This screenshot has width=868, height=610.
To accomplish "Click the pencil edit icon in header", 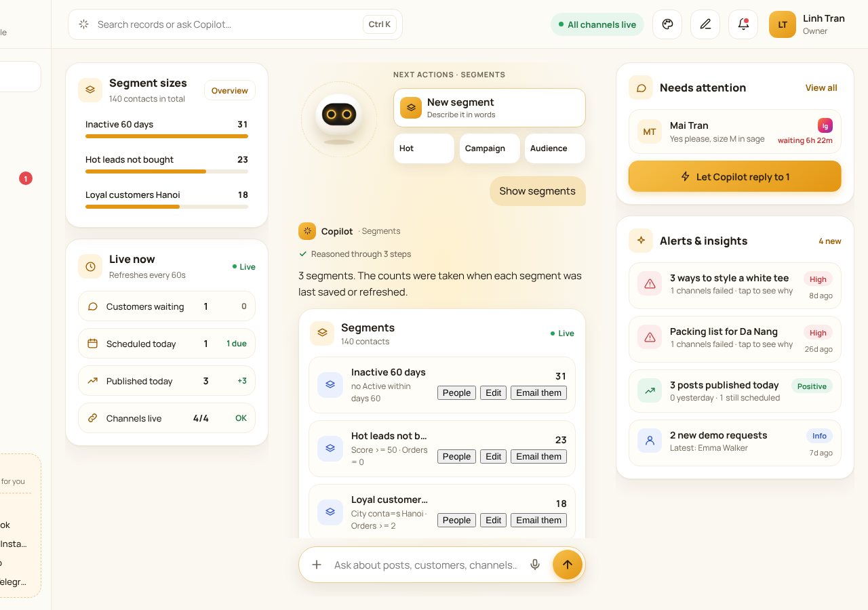I will coord(705,24).
